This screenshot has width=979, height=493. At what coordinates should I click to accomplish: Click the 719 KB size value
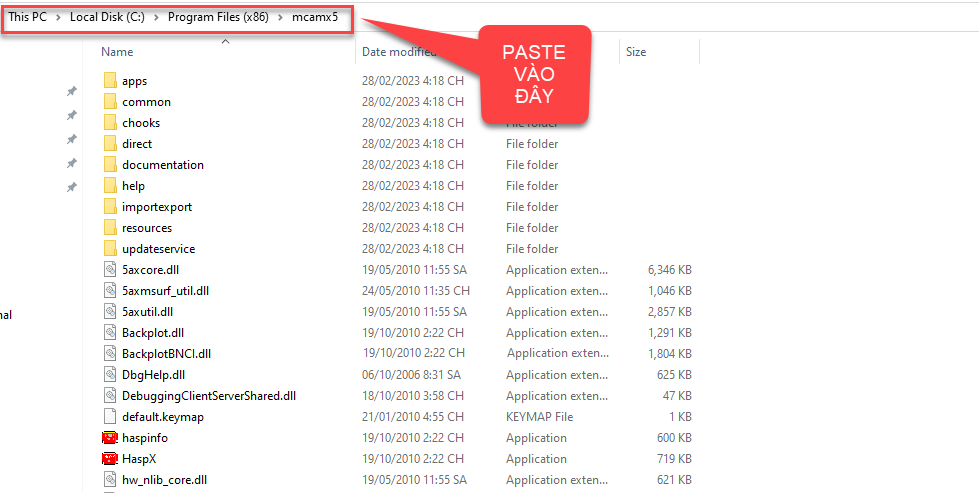coord(674,459)
